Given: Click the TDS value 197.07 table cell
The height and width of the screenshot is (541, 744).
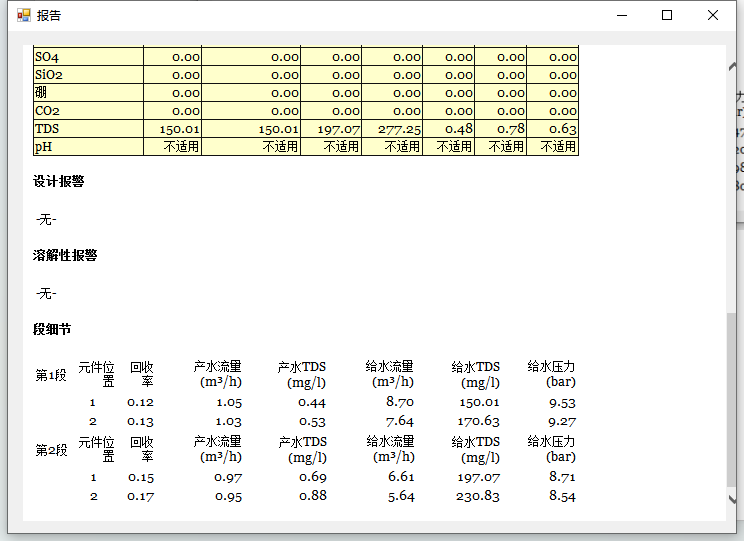Looking at the screenshot, I should point(331,129).
